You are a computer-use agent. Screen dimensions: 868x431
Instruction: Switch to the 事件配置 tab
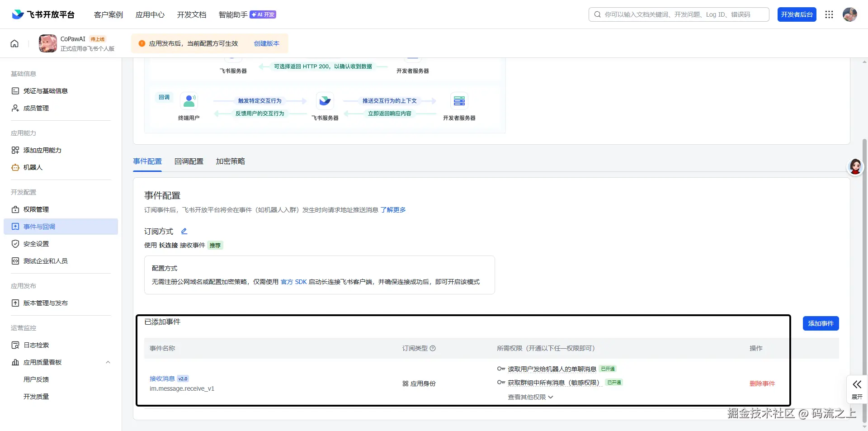pos(147,161)
